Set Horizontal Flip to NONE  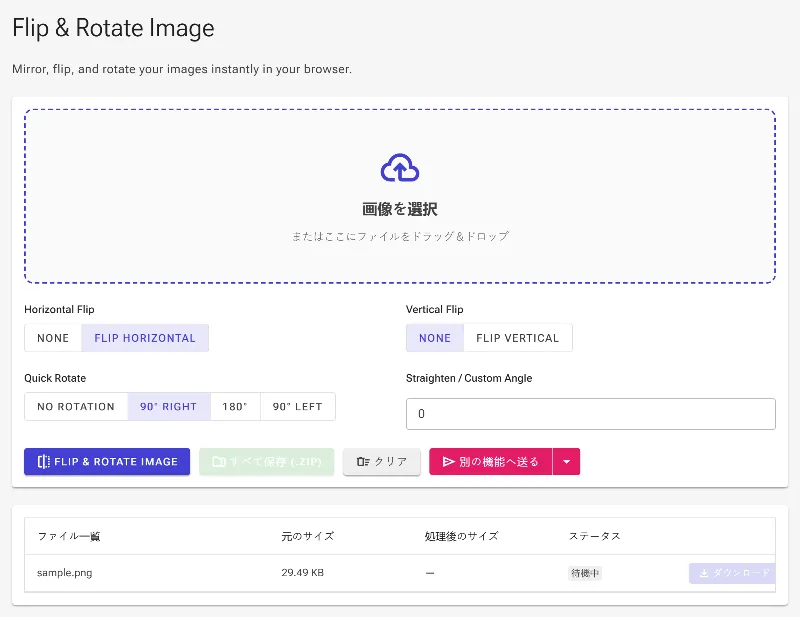pyautogui.click(x=53, y=338)
